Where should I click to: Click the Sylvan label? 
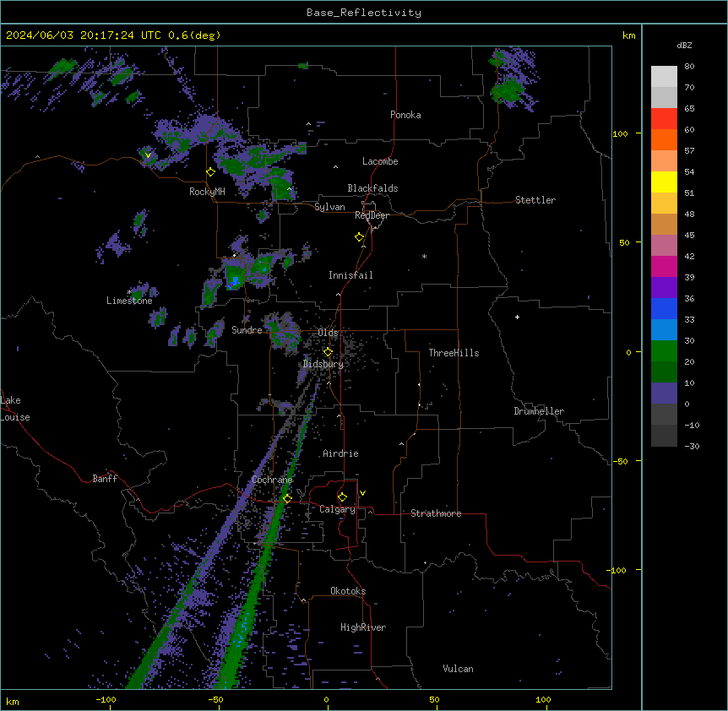pyautogui.click(x=329, y=207)
